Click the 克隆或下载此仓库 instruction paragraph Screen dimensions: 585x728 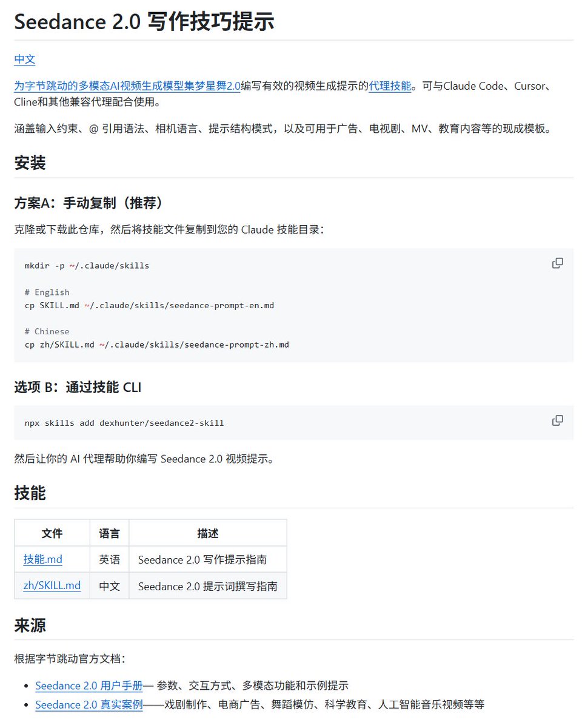tap(169, 230)
